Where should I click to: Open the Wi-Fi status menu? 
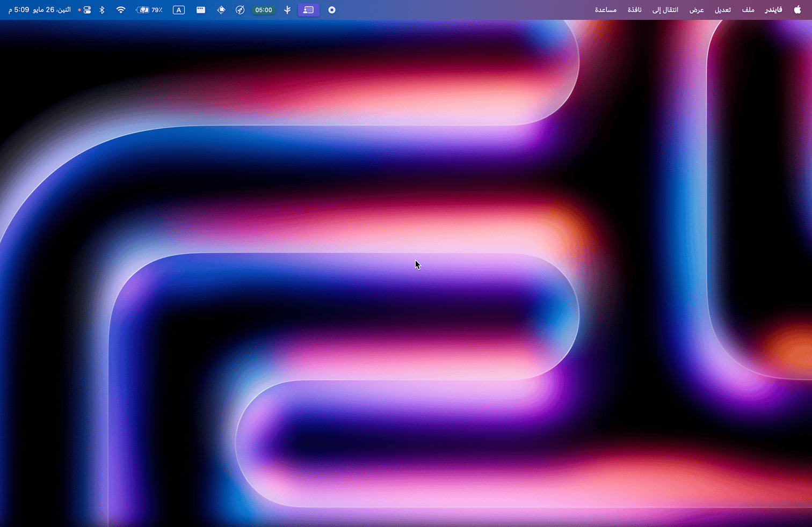(x=121, y=10)
